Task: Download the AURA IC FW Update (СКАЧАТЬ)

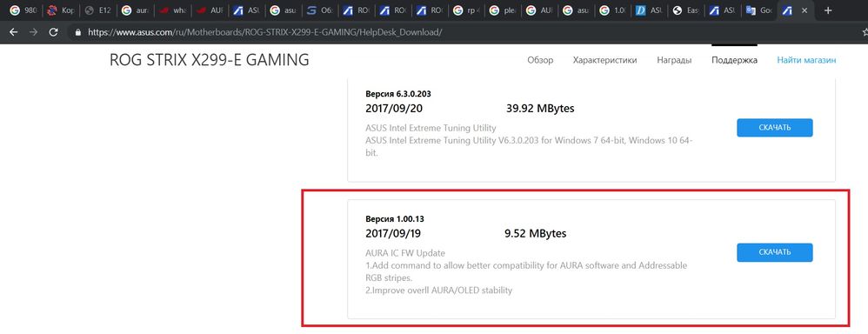Action: [x=774, y=252]
